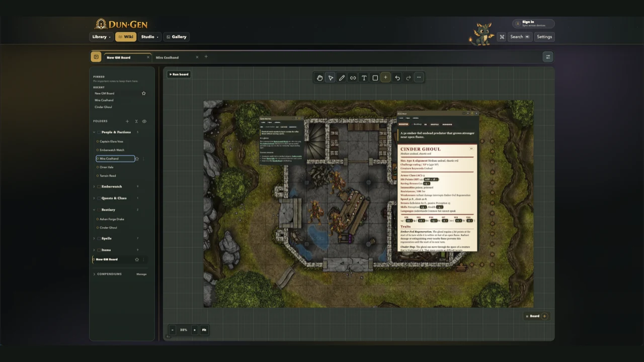644x362 pixels.
Task: Collapse the People & Factions folder
Action: pyautogui.click(x=94, y=132)
